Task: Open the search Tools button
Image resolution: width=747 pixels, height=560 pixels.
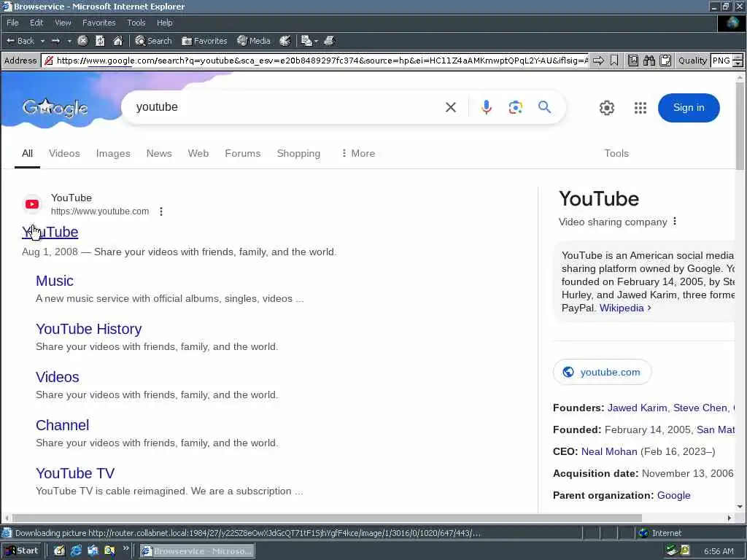Action: click(616, 153)
